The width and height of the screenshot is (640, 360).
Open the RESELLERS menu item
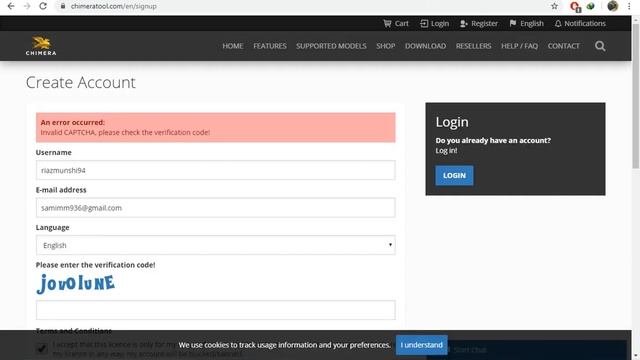pyautogui.click(x=473, y=46)
